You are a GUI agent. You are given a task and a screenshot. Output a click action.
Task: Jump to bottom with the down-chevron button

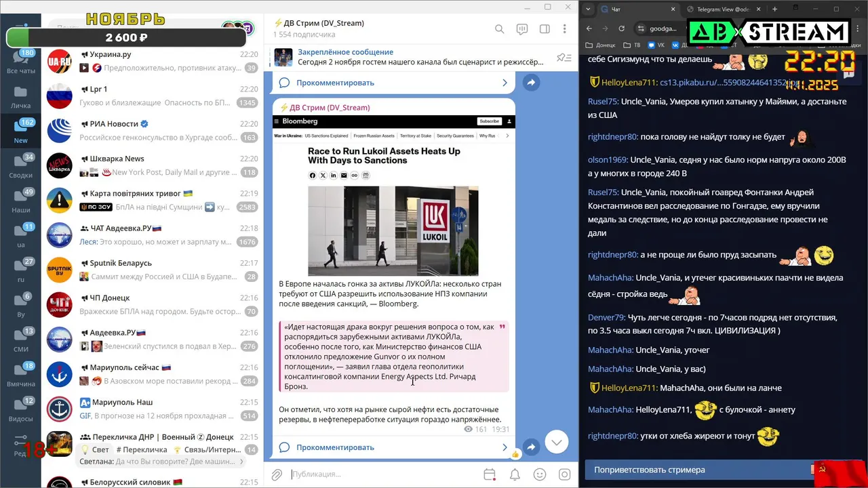click(x=557, y=442)
